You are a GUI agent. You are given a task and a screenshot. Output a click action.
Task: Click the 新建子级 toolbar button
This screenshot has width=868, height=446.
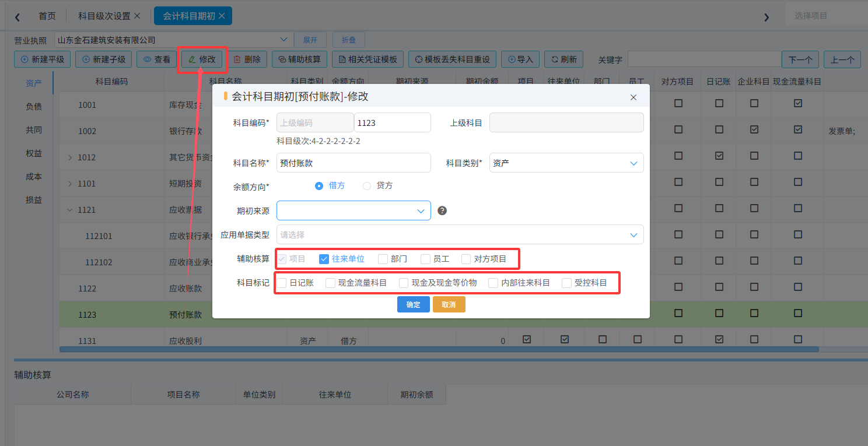pyautogui.click(x=104, y=59)
